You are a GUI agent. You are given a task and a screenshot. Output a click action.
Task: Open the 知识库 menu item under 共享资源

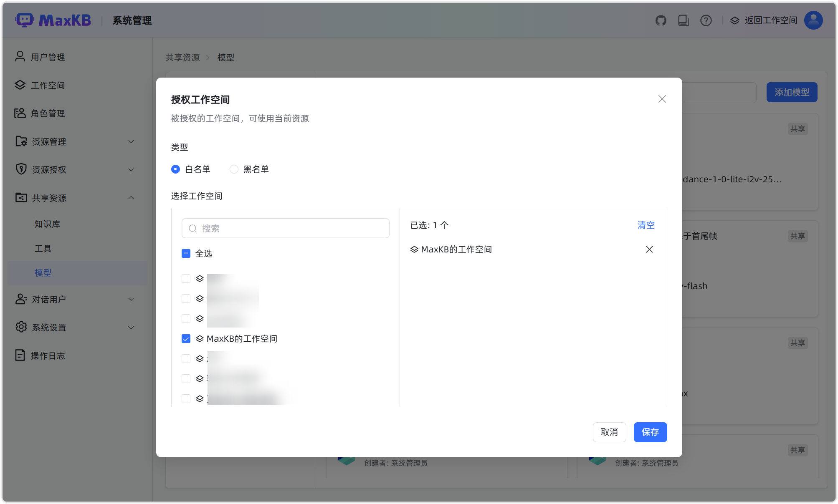click(x=47, y=224)
